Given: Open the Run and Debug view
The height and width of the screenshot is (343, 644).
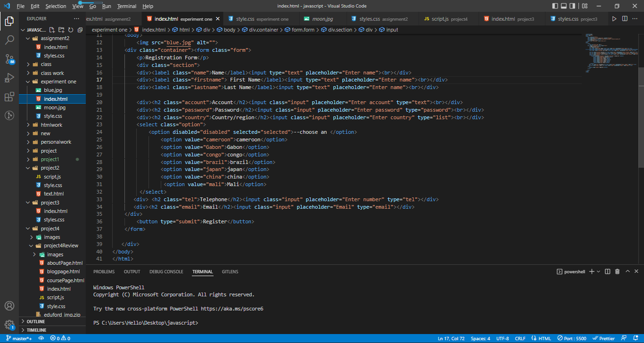Looking at the screenshot, I should click(x=9, y=78).
